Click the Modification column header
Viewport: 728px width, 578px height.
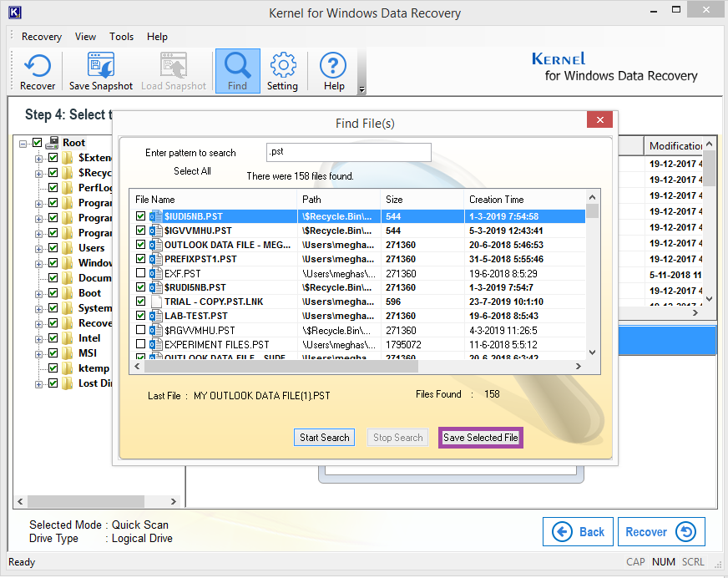(674, 146)
